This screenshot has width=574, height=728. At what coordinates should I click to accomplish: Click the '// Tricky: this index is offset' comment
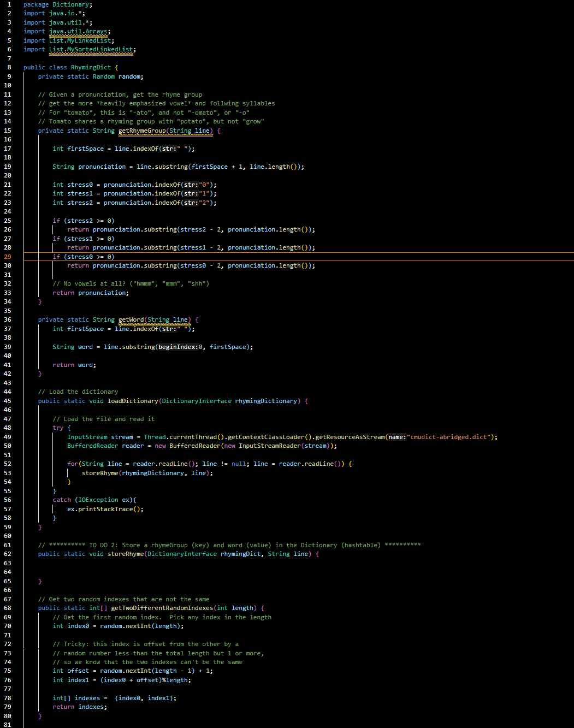tap(146, 644)
